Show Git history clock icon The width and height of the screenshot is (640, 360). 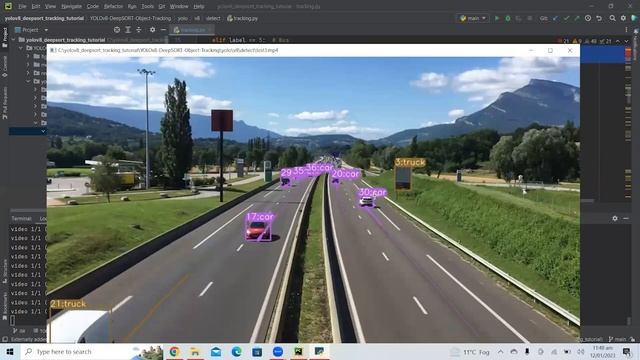588,18
